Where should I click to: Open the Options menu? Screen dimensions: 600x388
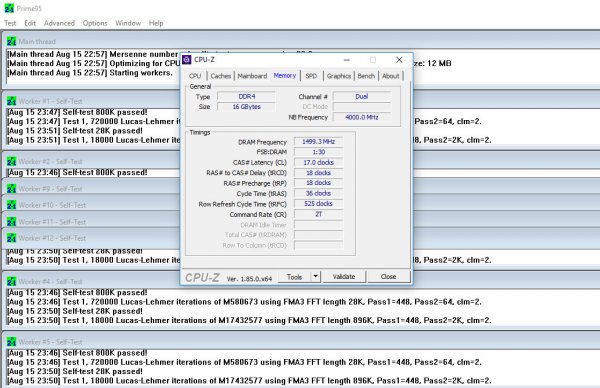pos(95,23)
